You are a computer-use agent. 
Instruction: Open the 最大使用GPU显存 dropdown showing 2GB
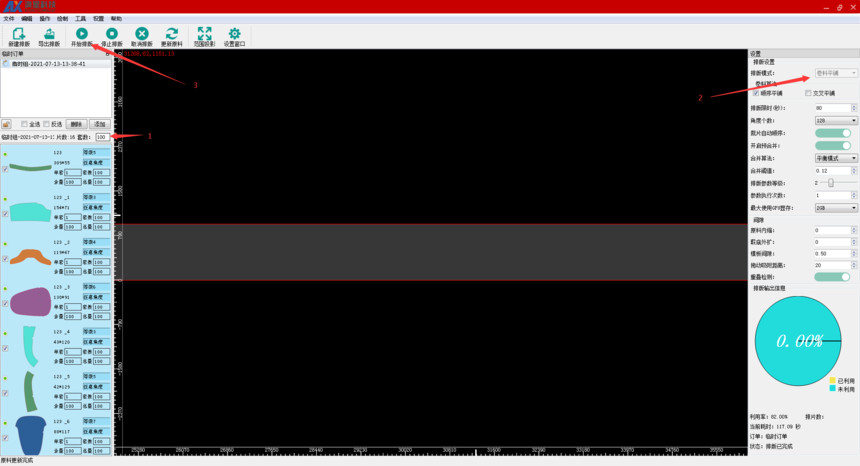(835, 208)
